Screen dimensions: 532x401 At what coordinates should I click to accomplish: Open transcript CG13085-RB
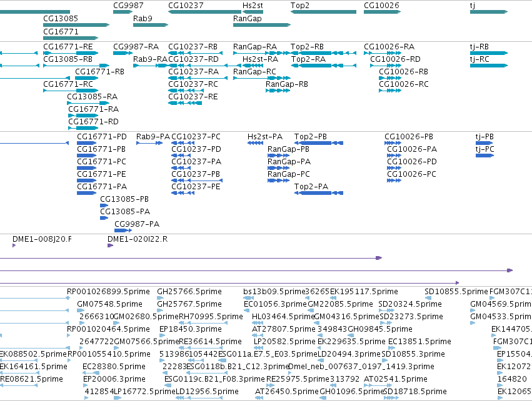(68, 59)
